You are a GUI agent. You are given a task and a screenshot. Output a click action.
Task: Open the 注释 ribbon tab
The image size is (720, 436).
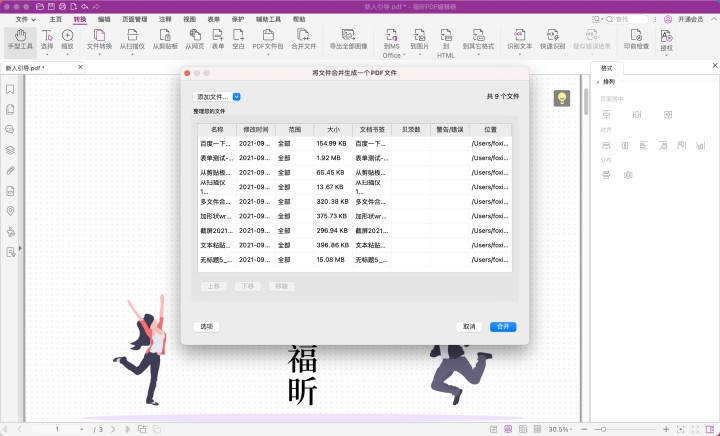(x=164, y=19)
